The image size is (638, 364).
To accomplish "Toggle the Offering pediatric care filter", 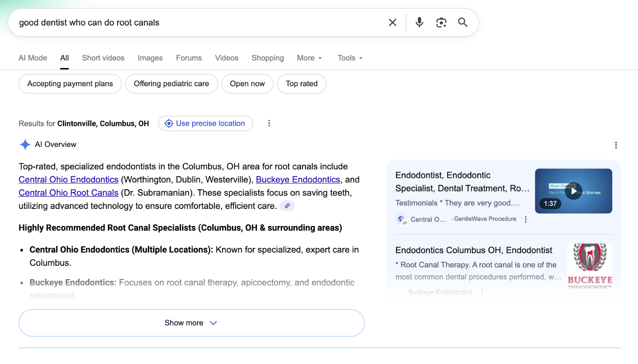I will click(x=171, y=84).
